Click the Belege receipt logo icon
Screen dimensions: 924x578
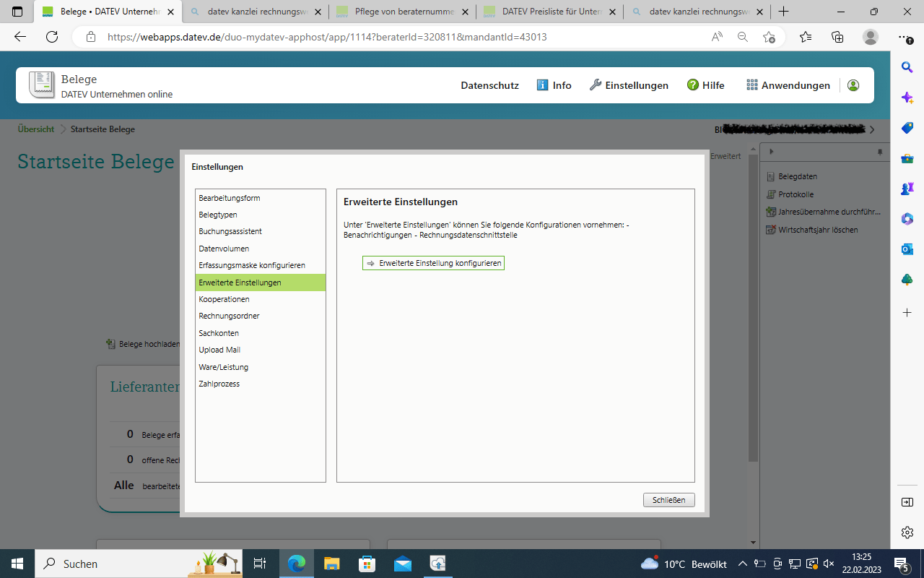[x=42, y=85]
